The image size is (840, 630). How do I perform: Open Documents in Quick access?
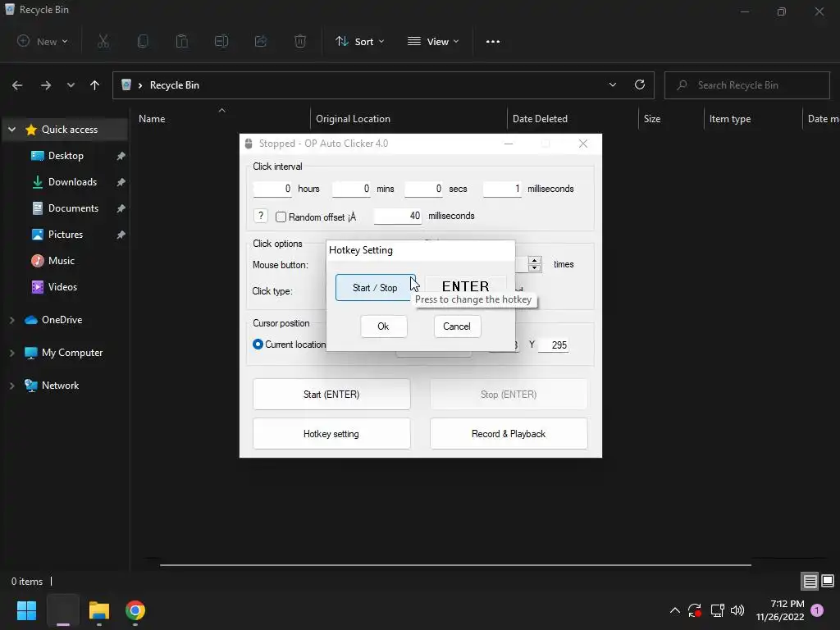[x=73, y=208]
